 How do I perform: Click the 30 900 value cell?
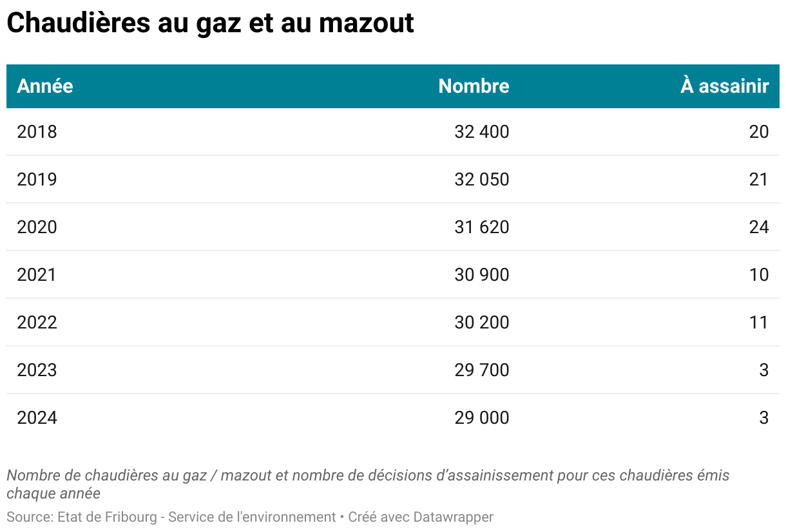pos(481,275)
